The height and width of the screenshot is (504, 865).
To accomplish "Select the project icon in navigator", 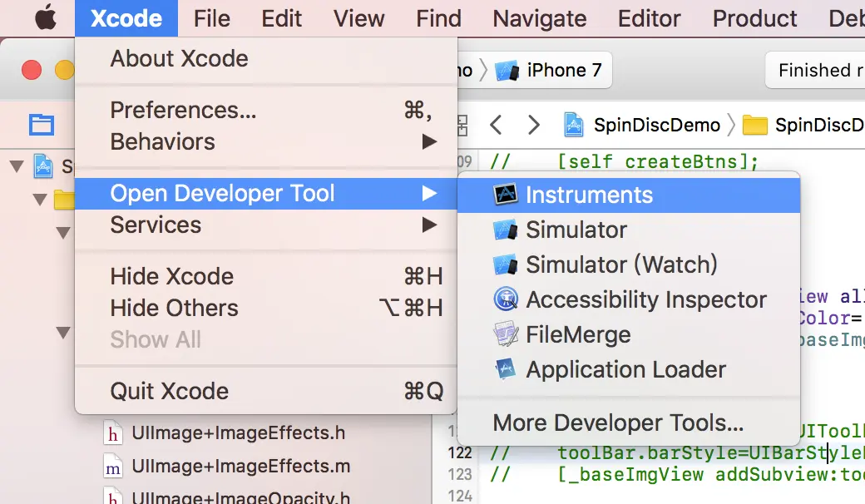I will point(43,166).
